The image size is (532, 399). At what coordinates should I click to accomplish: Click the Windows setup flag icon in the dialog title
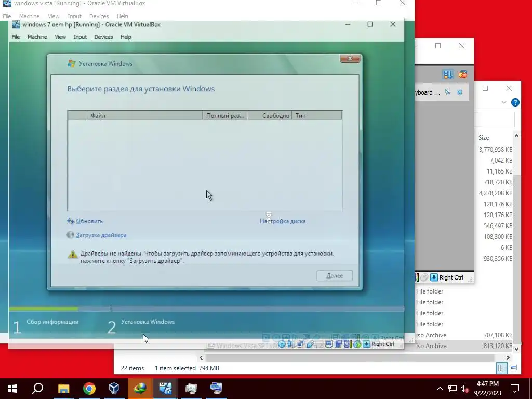pyautogui.click(x=71, y=63)
